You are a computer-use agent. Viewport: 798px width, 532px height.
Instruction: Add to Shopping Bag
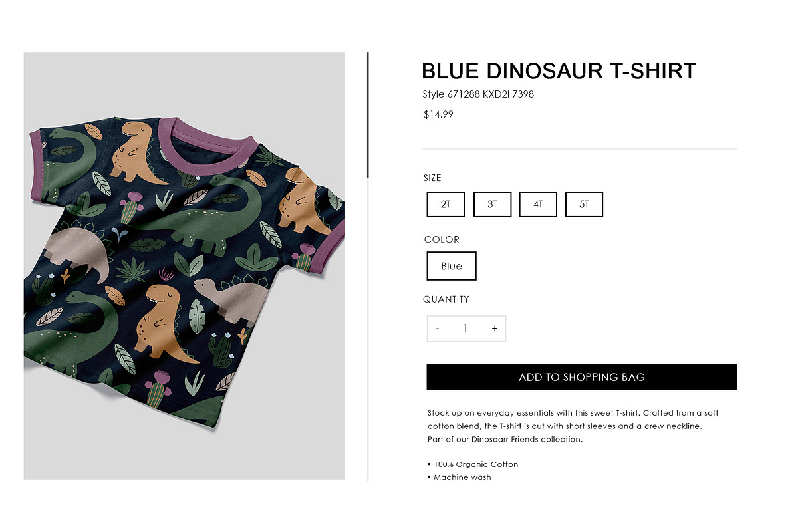(582, 377)
